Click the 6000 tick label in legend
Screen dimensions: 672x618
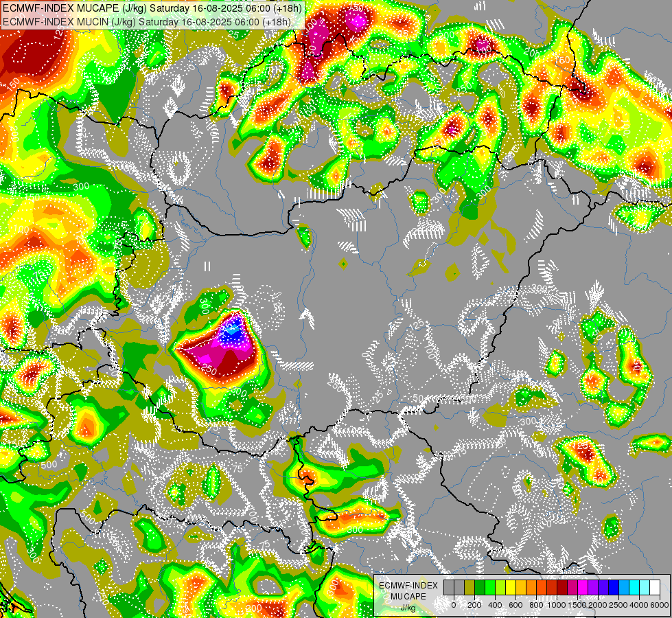pyautogui.click(x=660, y=605)
